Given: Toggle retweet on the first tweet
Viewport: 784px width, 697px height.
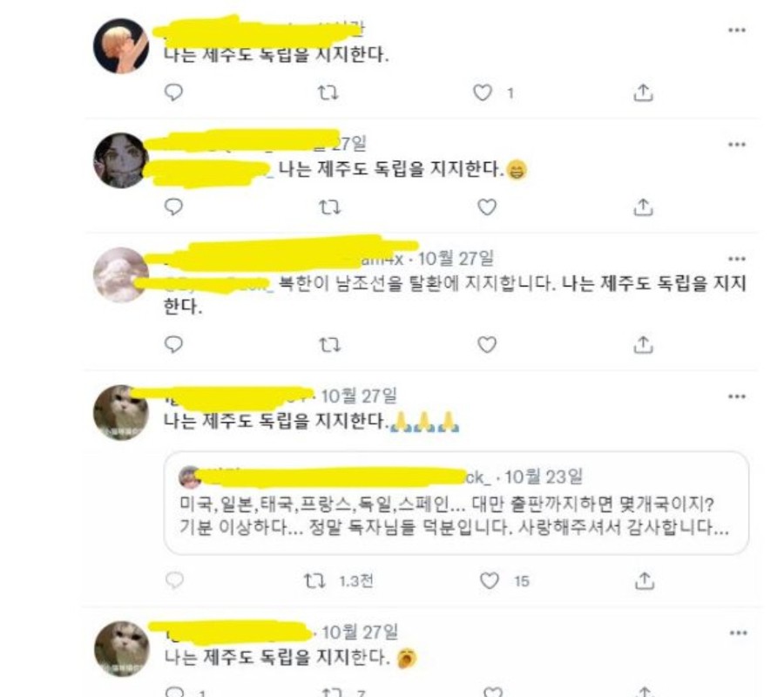Looking at the screenshot, I should (328, 92).
